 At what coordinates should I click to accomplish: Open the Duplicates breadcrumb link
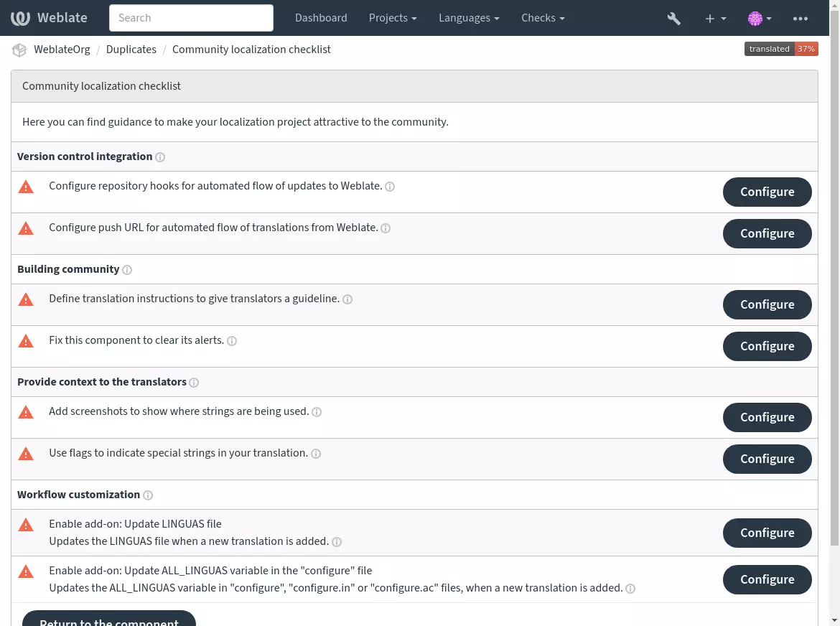coord(131,50)
